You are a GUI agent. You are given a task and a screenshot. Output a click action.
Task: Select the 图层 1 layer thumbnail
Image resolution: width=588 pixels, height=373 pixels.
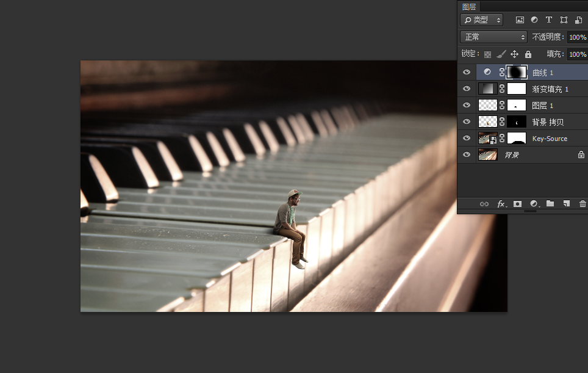tap(487, 105)
